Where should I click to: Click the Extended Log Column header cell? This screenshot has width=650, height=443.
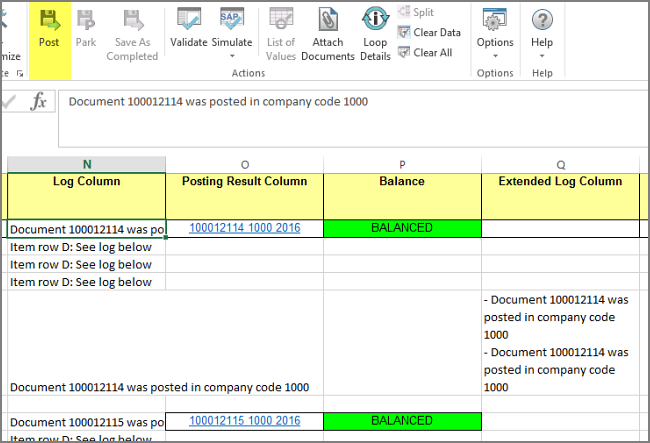(560, 196)
